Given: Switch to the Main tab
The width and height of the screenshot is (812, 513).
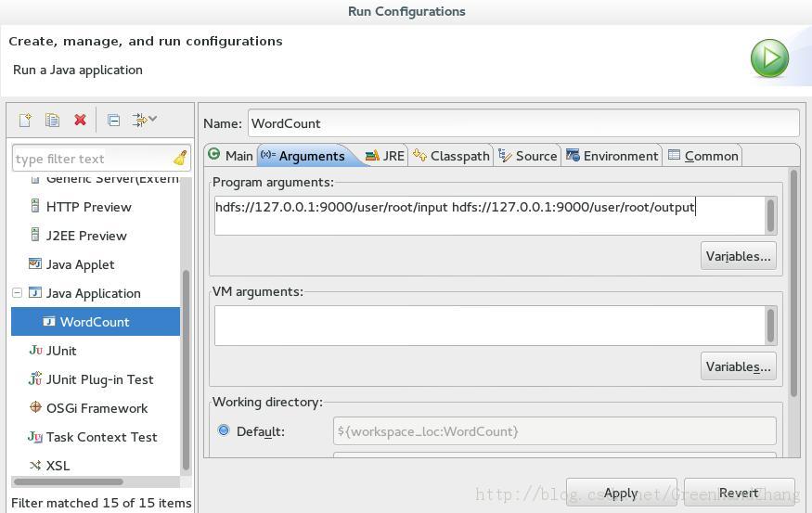Looking at the screenshot, I should pos(230,156).
